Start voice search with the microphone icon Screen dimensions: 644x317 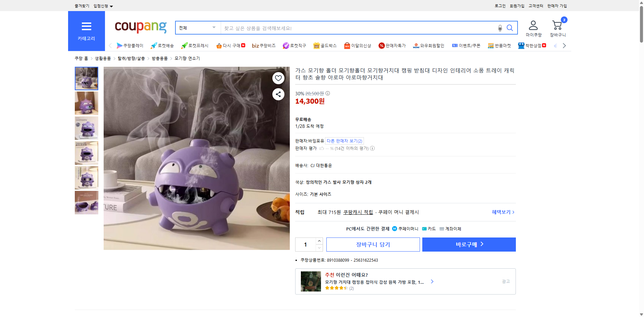[500, 28]
